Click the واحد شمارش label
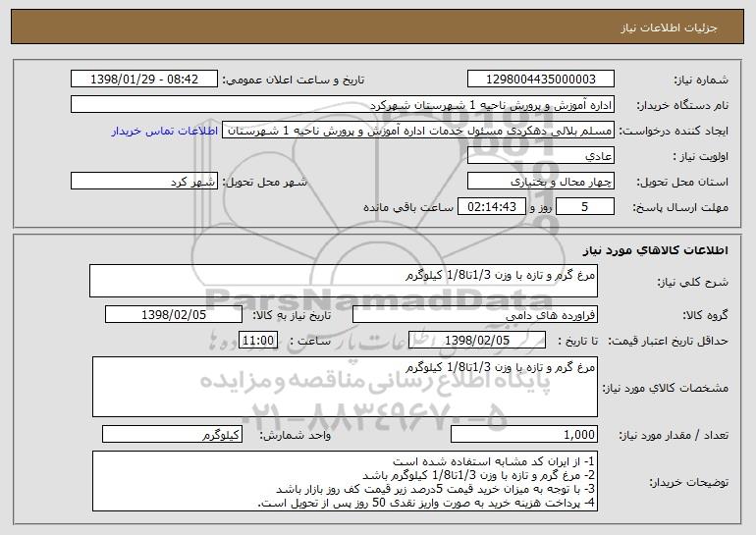This screenshot has width=756, height=535. tap(296, 435)
